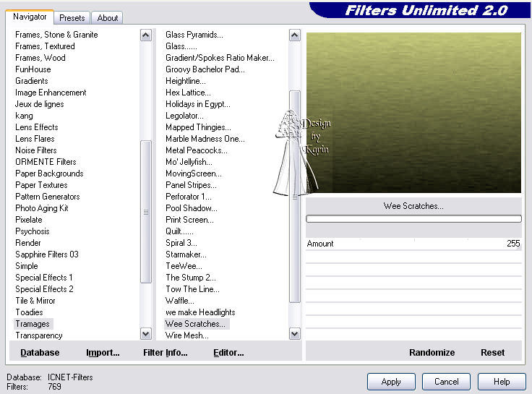Screen dimensions: 532x394
Task: Click the filter preview image
Action: (413, 113)
